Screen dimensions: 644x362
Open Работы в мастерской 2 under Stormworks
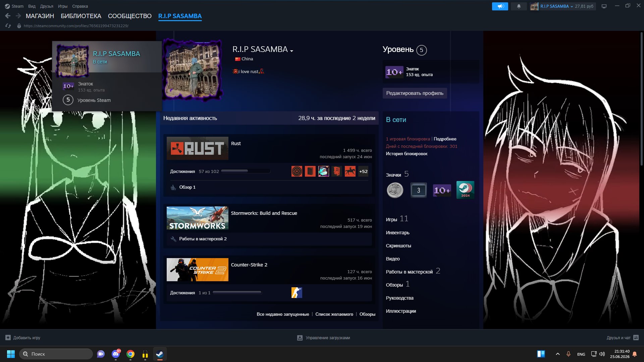[x=203, y=239]
